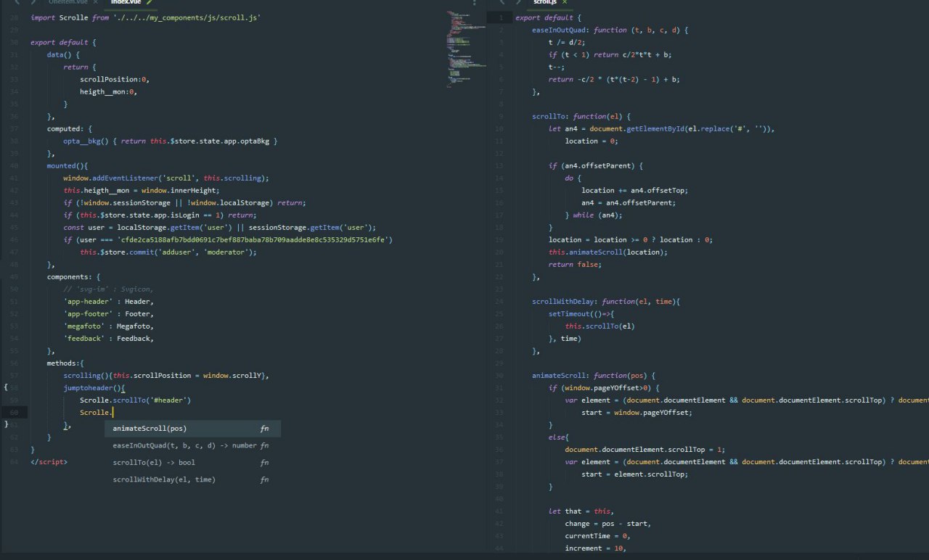Click the 'app-header' : Header entry
This screenshot has height=560, width=929.
(x=109, y=301)
